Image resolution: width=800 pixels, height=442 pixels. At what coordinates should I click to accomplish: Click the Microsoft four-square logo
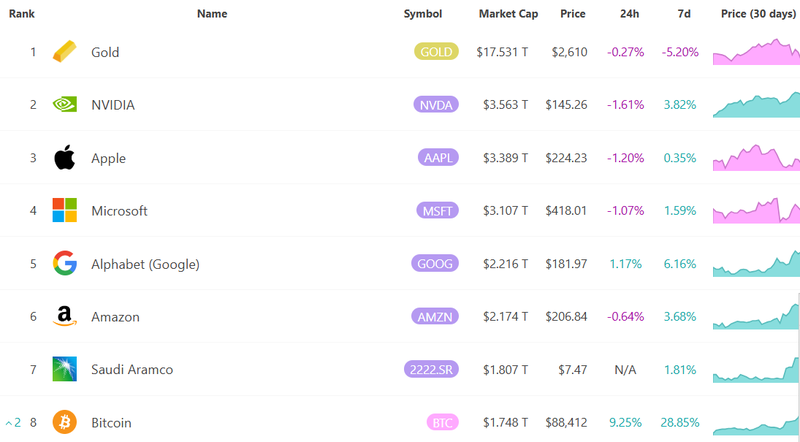(65, 210)
